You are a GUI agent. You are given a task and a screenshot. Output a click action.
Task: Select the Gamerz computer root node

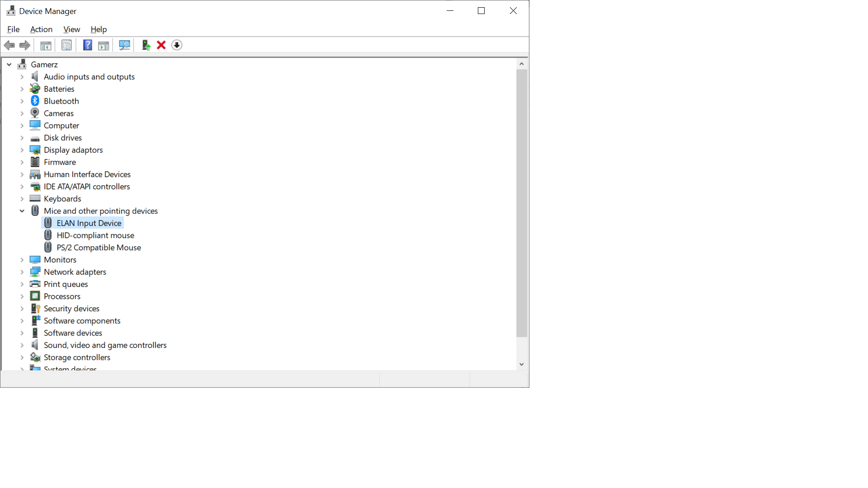[x=44, y=64]
